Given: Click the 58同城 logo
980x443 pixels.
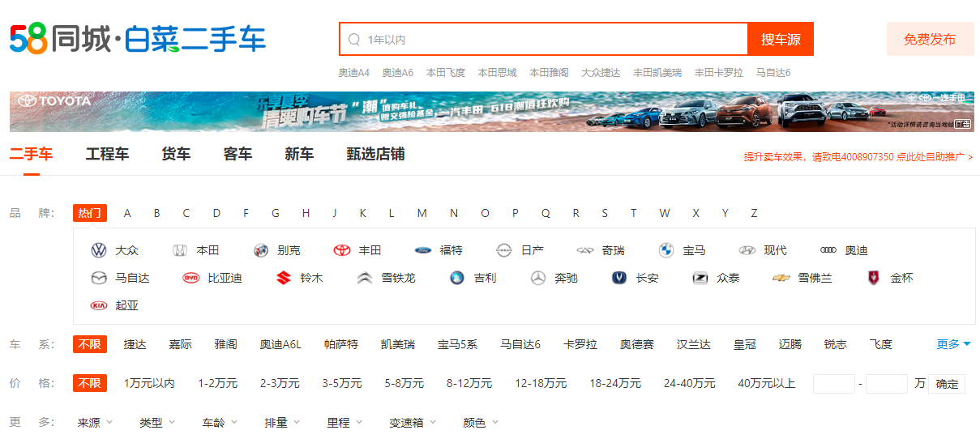Looking at the screenshot, I should click(60, 38).
